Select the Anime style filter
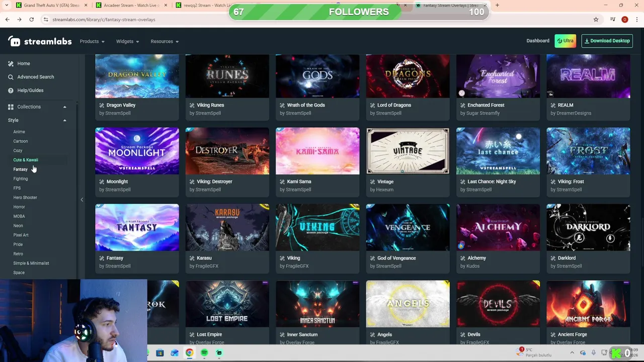This screenshot has width=644, height=362. pyautogui.click(x=19, y=132)
